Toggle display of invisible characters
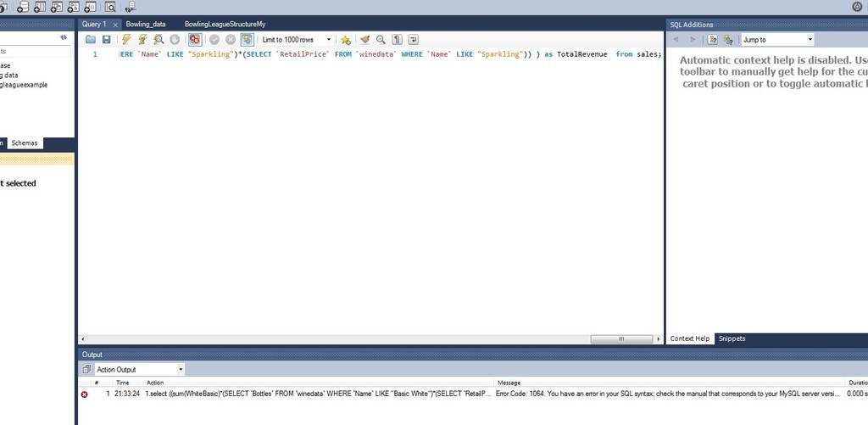Screen dimensions: 868x425 click(x=397, y=40)
